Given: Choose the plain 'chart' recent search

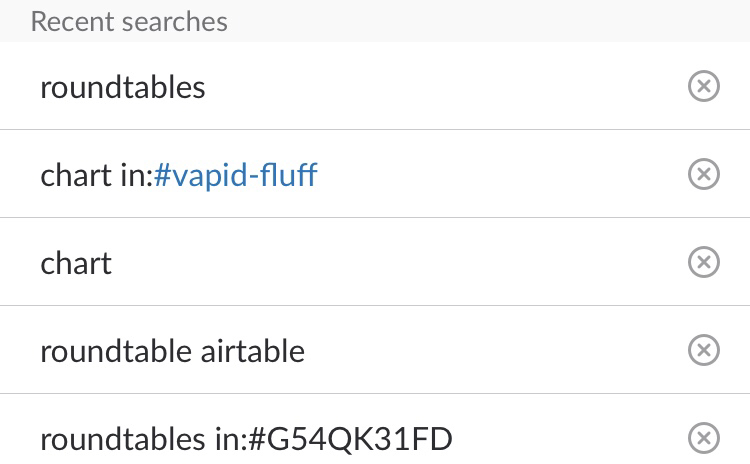Looking at the screenshot, I should pyautogui.click(x=375, y=262).
